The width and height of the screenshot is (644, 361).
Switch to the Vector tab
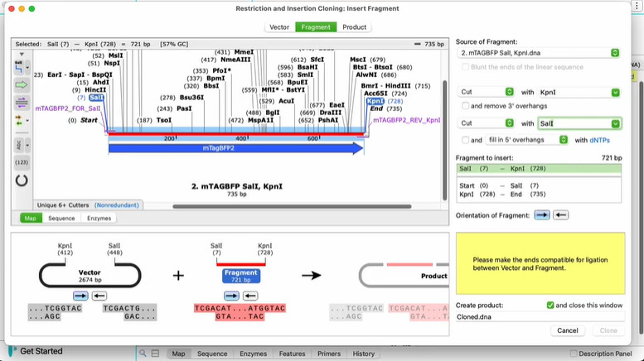click(279, 27)
